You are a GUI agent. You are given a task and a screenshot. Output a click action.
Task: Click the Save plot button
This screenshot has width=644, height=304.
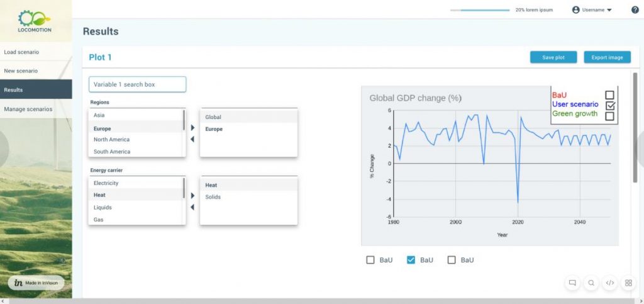(553, 57)
